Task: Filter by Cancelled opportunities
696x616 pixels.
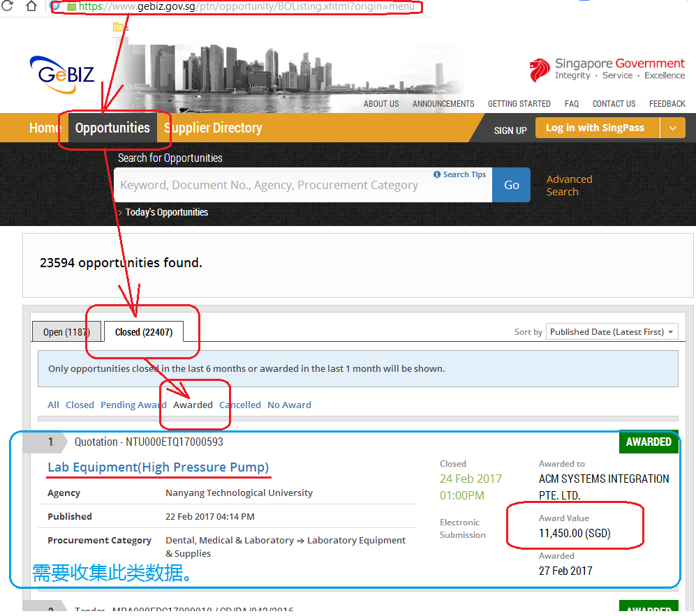Action: 239,405
